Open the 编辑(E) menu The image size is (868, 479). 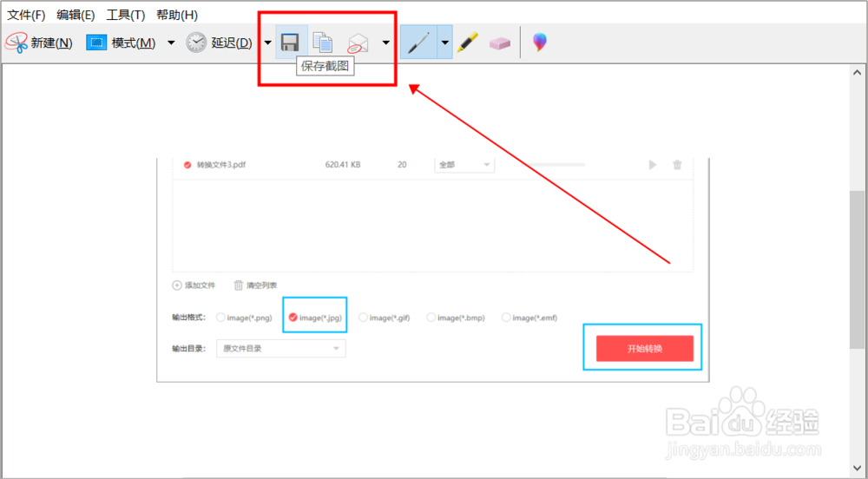coord(76,15)
